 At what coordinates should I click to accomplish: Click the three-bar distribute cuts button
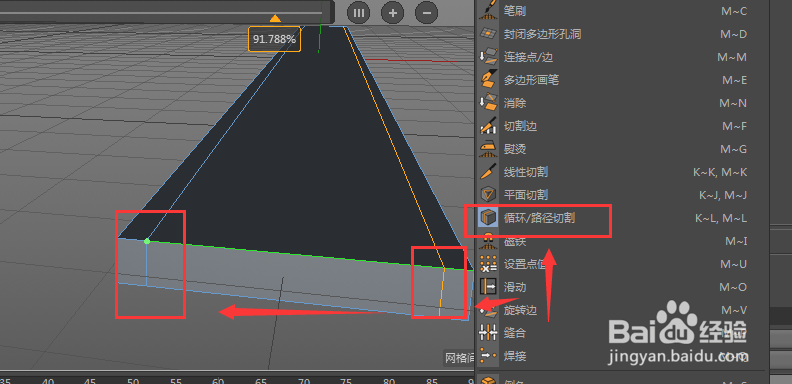[x=359, y=12]
